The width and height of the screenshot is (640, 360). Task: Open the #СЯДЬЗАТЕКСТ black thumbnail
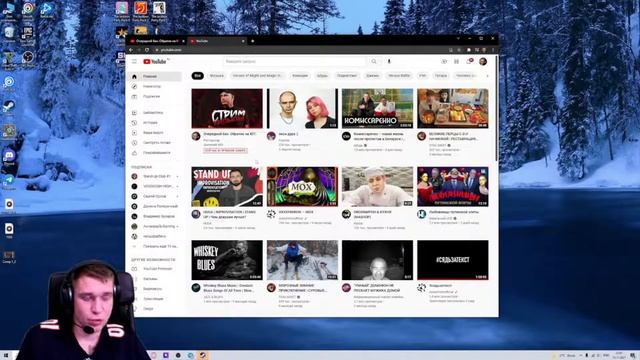click(453, 260)
